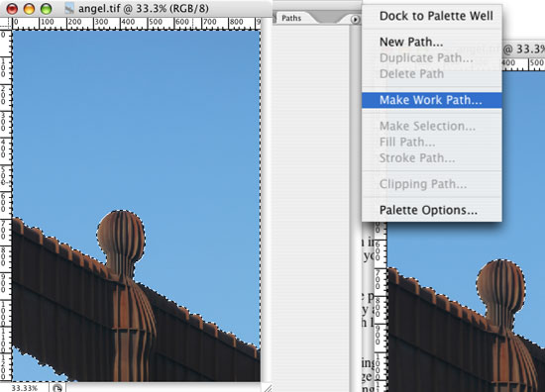Click the ruler origin corner of angel.tif
Screen dimensions: 545x392
point(6,24)
